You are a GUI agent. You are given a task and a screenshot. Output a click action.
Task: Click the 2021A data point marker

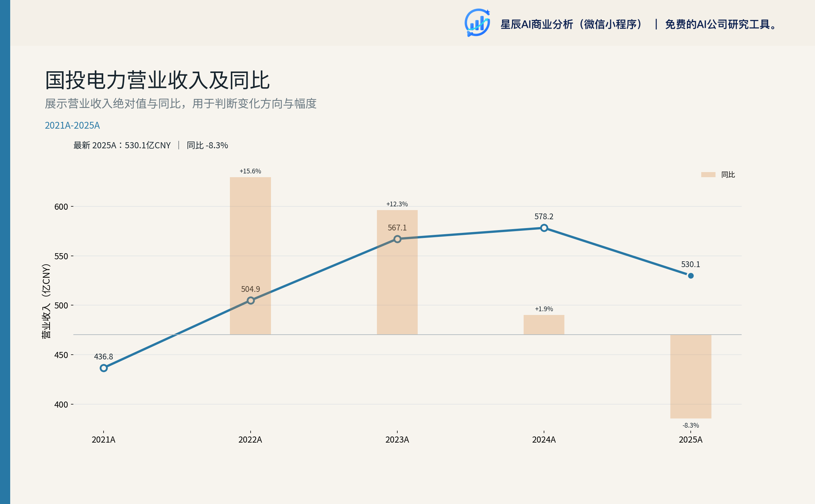[x=104, y=368]
